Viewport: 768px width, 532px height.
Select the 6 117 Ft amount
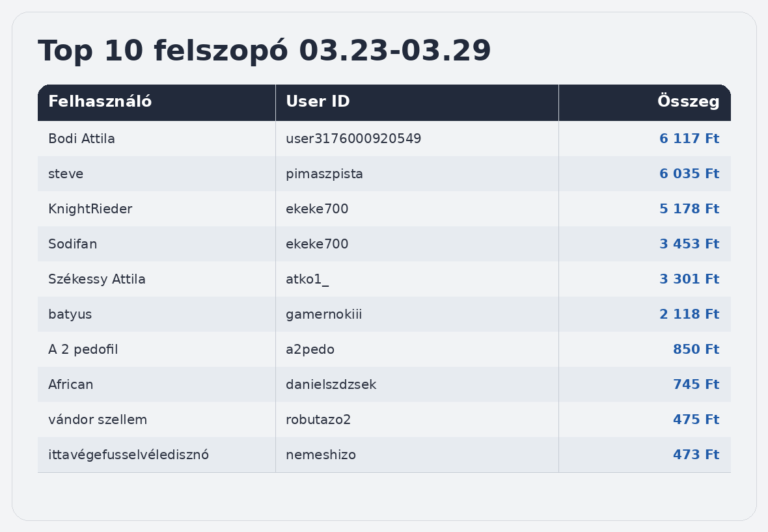[x=689, y=139]
